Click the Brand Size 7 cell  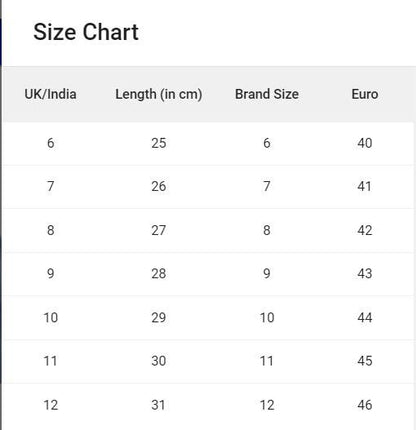tap(267, 186)
